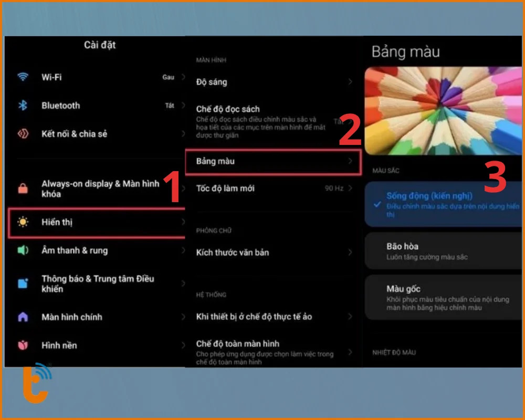
Task: Tap the Kết nối & chia sẻ icon
Action: [23, 134]
